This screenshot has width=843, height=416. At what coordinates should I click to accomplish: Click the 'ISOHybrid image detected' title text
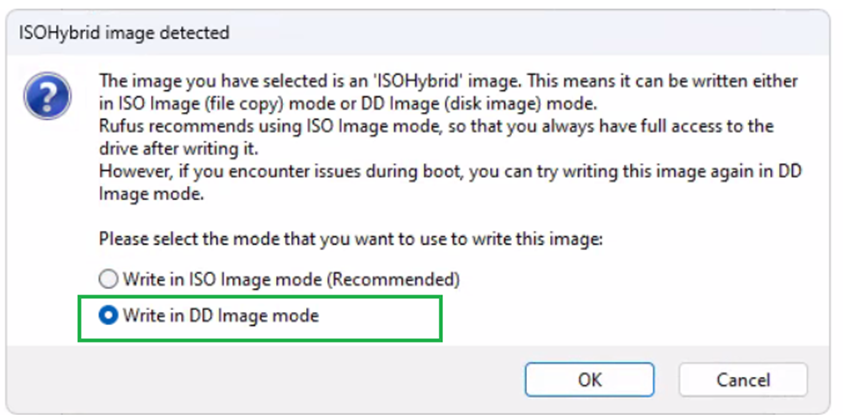pyautogui.click(x=124, y=33)
